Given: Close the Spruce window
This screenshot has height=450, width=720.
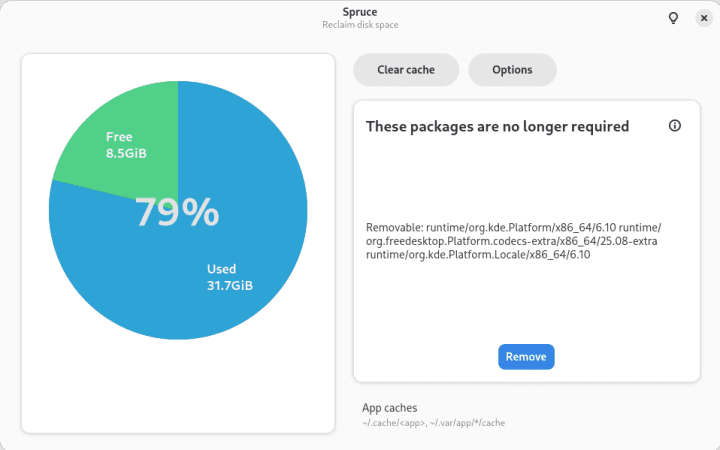Looking at the screenshot, I should (x=703, y=18).
